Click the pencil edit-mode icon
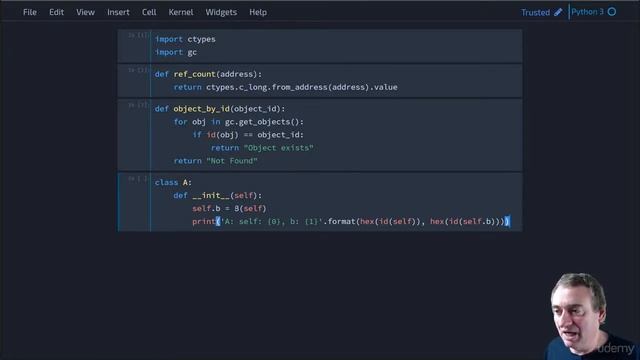 558,12
